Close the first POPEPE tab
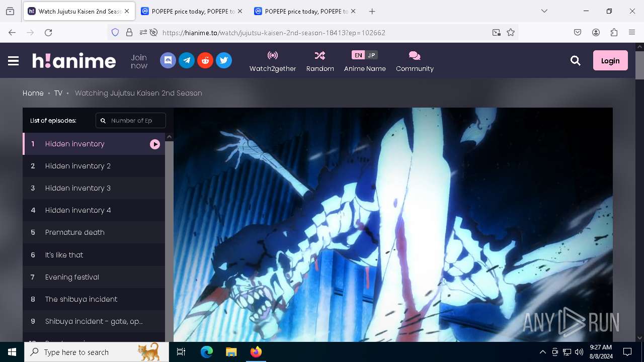Viewport: 644px width, 362px height. pyautogui.click(x=239, y=11)
